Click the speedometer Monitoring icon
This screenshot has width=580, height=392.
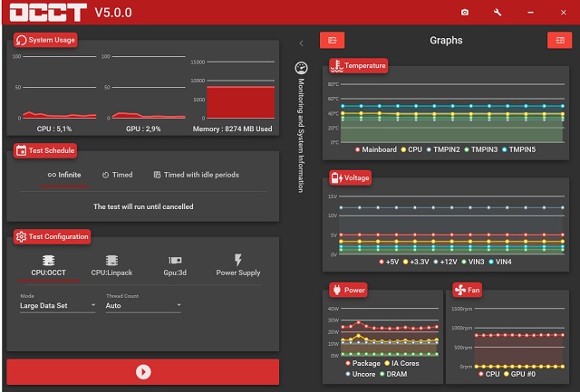click(301, 68)
